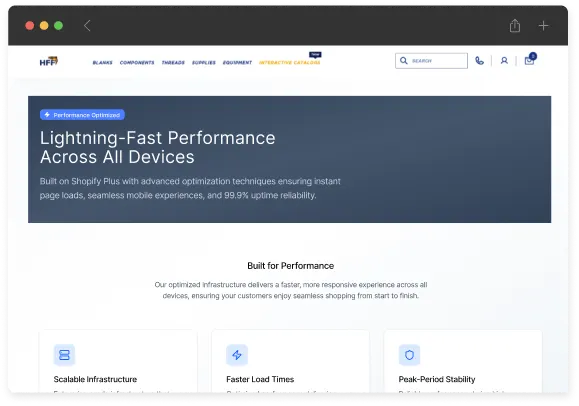Image resolution: width=579 pixels, height=406 pixels.
Task: Click the phone contact icon
Action: tap(479, 61)
